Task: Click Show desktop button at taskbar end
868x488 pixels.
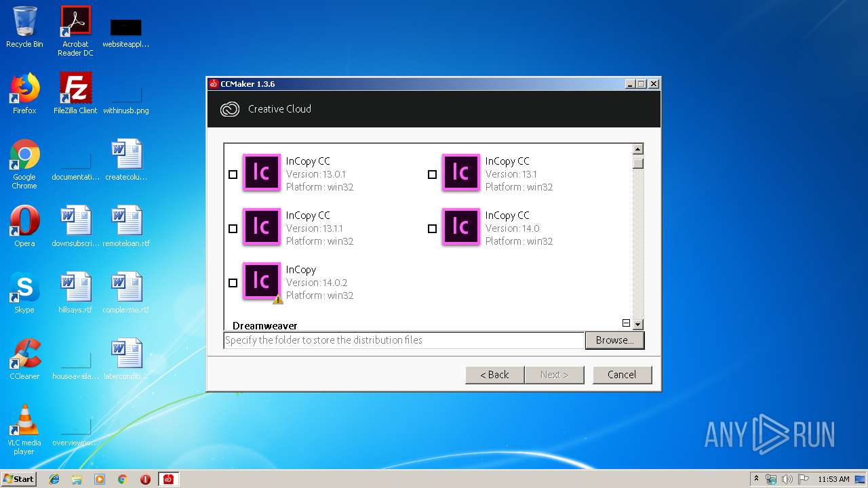Action: click(860, 479)
